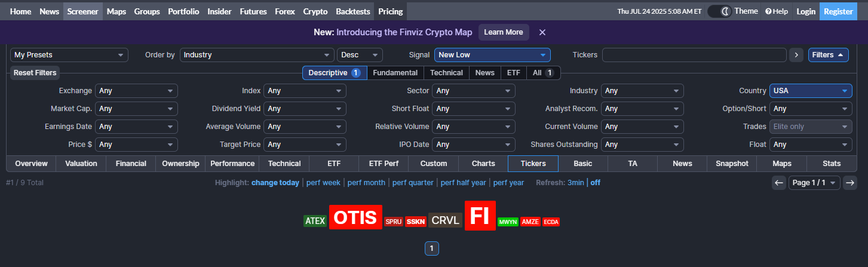Collapse the Filters panel button
This screenshot has width=868, height=267.
[x=829, y=55]
